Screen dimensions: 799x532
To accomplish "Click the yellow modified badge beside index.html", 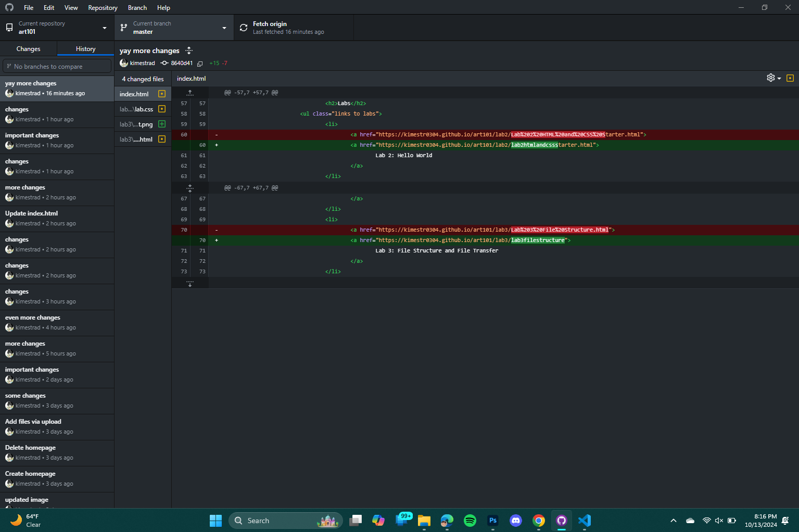I will [161, 94].
